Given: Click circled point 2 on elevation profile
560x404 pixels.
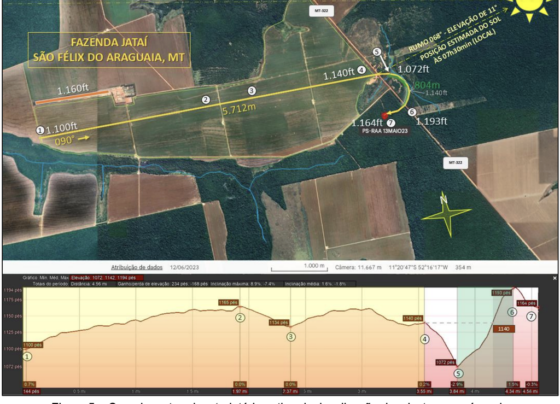Looking at the screenshot, I should (x=240, y=317).
